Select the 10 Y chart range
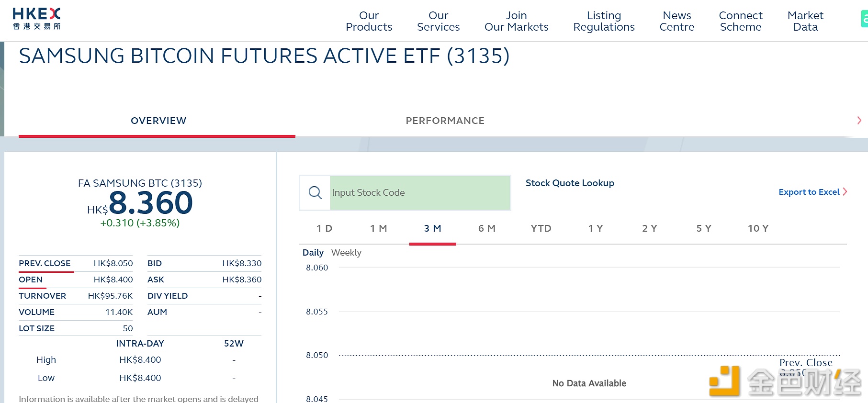868x403 pixels. point(758,229)
